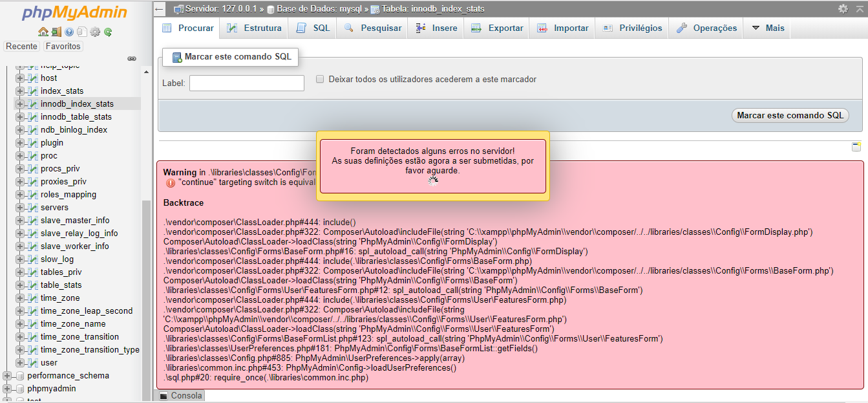Click the table icon beside ndb_binlog_index
The width and height of the screenshot is (868, 403).
click(32, 129)
